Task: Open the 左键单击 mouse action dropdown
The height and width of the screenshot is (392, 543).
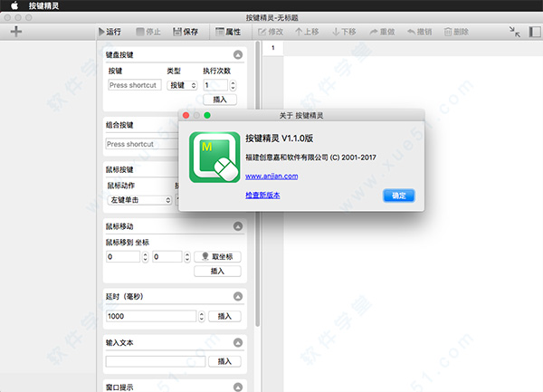Action: click(x=140, y=200)
